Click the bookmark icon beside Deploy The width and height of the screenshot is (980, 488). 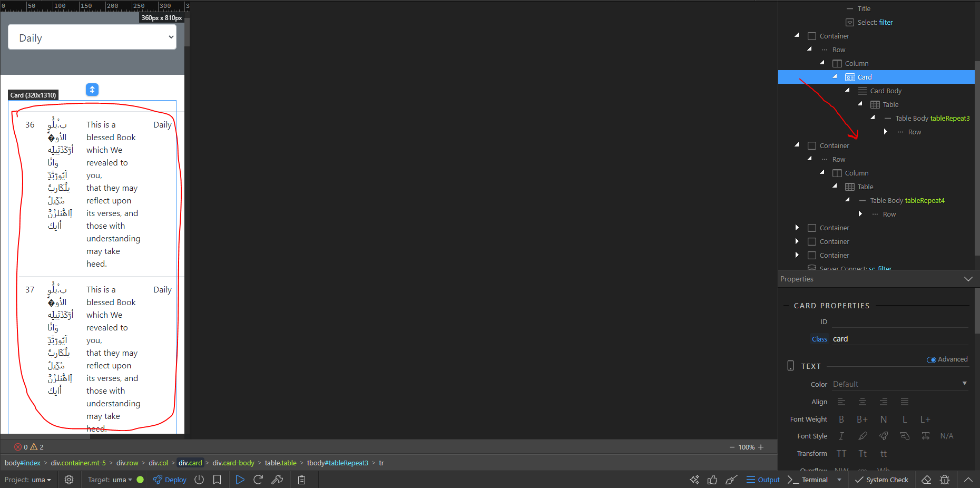pyautogui.click(x=217, y=480)
